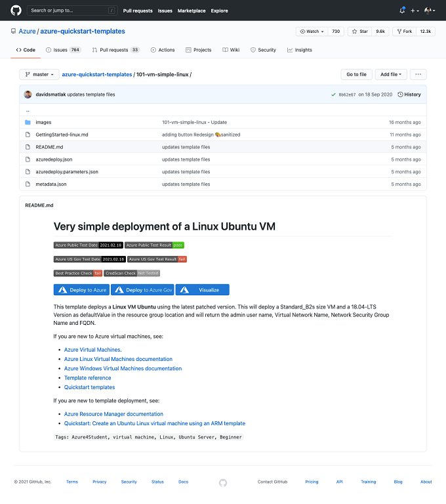Image resolution: width=446 pixels, height=504 pixels.
Task: Switch to the Wiki tab
Action: (231, 50)
